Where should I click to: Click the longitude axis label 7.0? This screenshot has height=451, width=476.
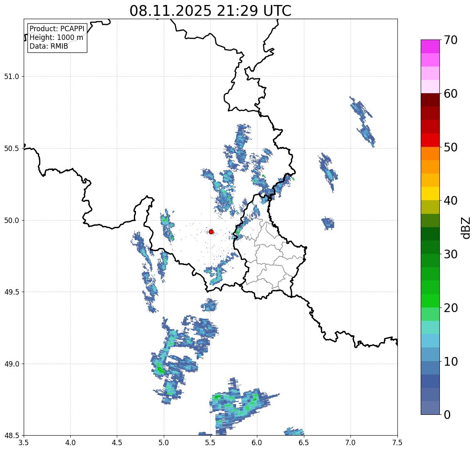click(351, 443)
